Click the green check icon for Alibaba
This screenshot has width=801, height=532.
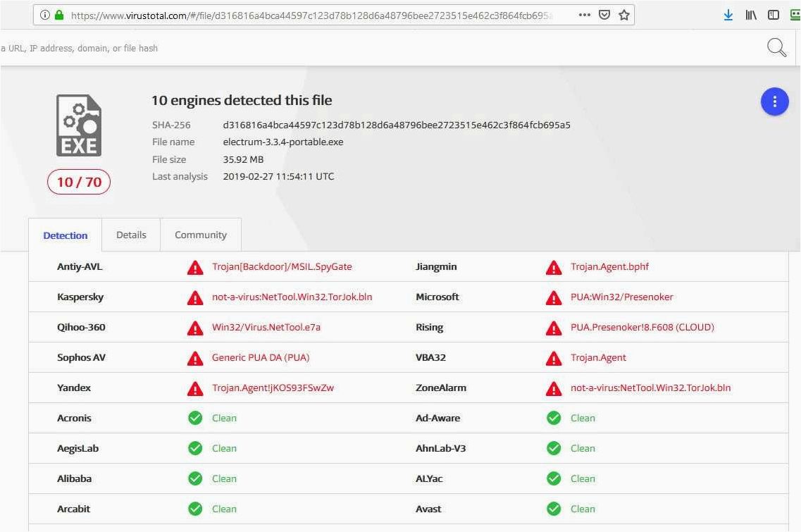click(195, 478)
